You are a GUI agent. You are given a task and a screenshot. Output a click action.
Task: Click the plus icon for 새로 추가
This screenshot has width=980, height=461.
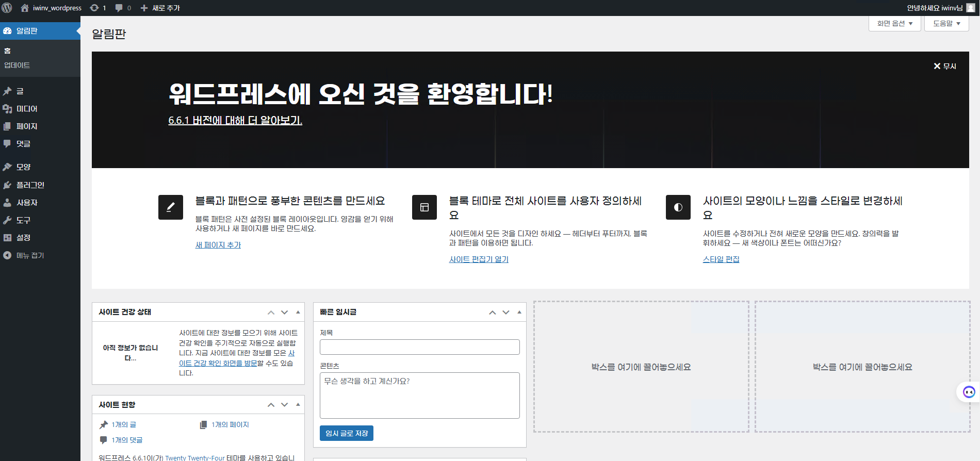(x=144, y=8)
